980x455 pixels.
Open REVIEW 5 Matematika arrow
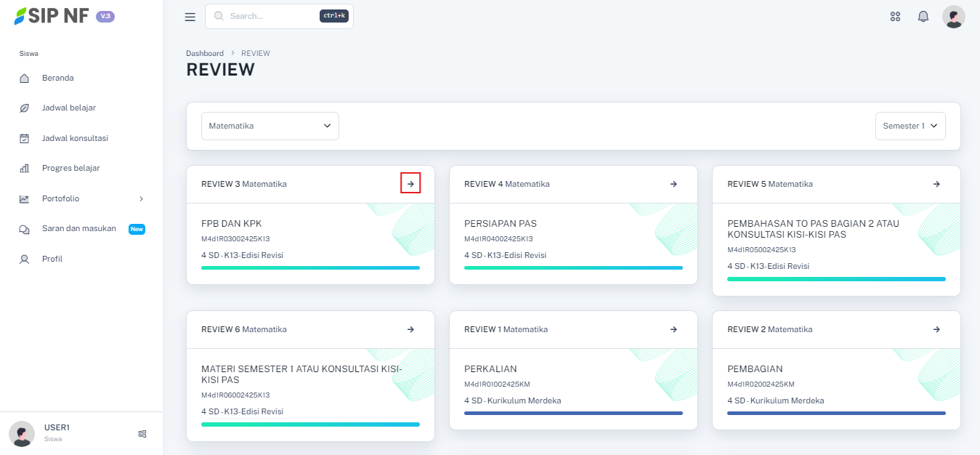[x=936, y=184]
